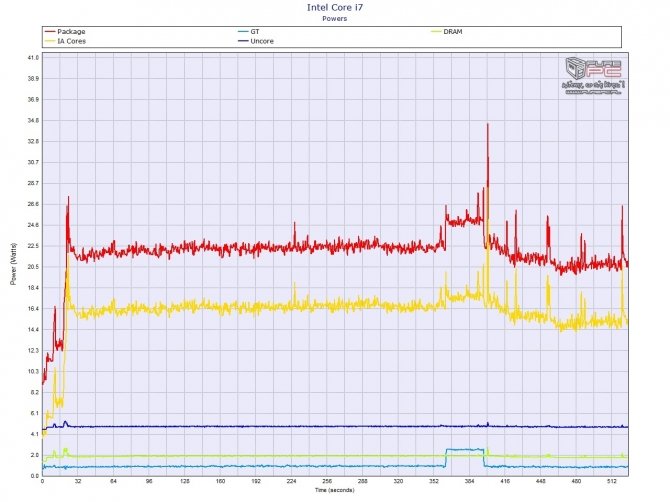The image size is (670, 502).
Task: Click the Package legend label
Action: [x=71, y=32]
